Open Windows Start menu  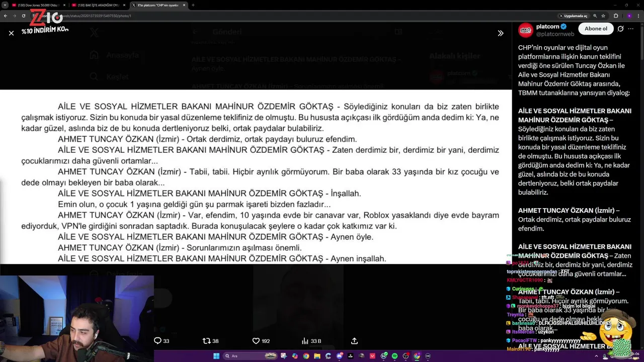click(x=216, y=356)
